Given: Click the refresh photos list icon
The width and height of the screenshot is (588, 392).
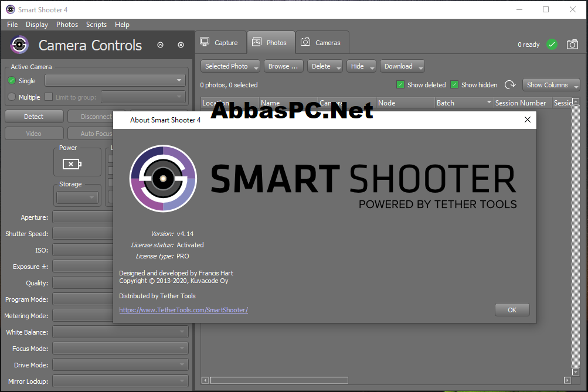Looking at the screenshot, I should click(x=510, y=85).
